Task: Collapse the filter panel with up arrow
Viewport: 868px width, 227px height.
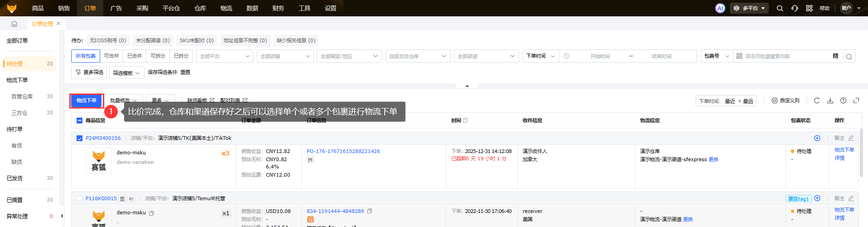Action: (467, 85)
